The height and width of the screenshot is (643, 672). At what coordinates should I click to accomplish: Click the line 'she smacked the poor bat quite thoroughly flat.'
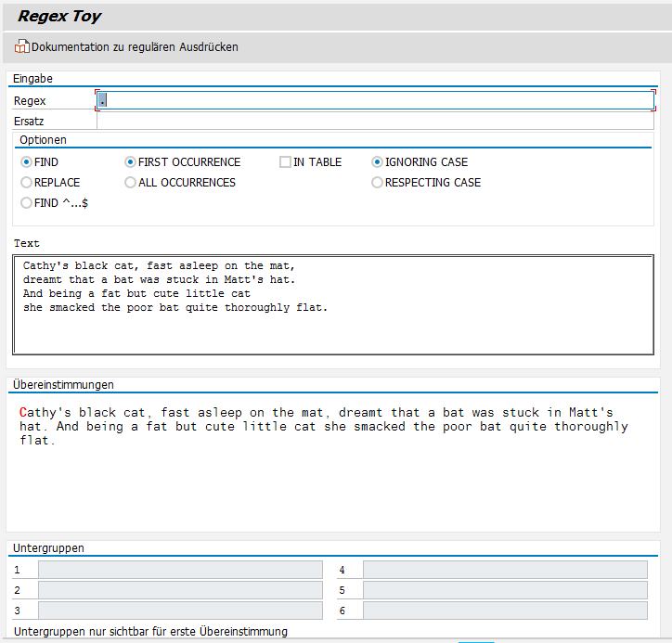pyautogui.click(x=175, y=307)
